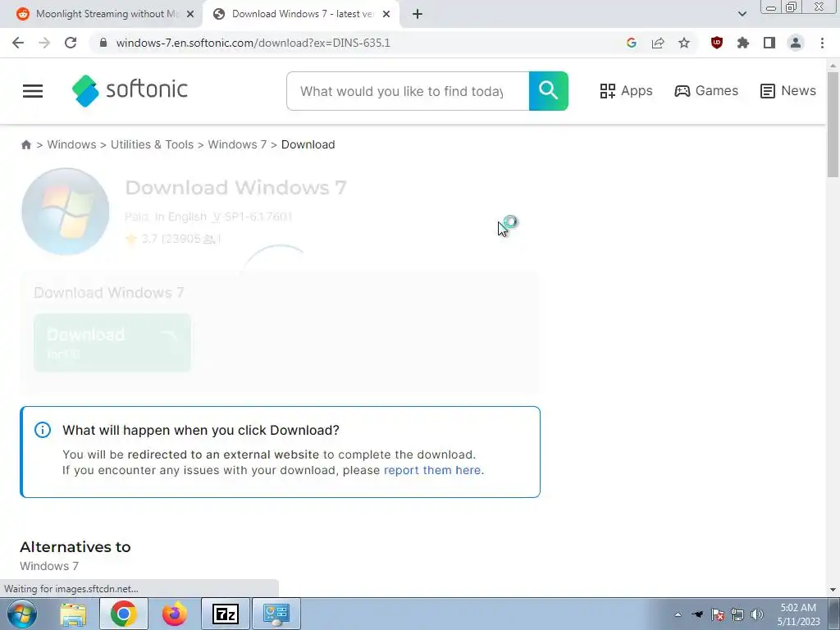Open the Softonic hamburger menu

tap(33, 91)
